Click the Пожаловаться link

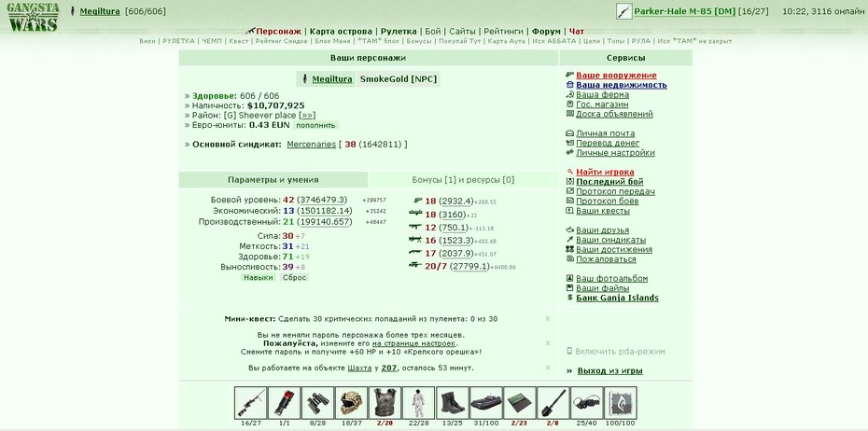606,259
